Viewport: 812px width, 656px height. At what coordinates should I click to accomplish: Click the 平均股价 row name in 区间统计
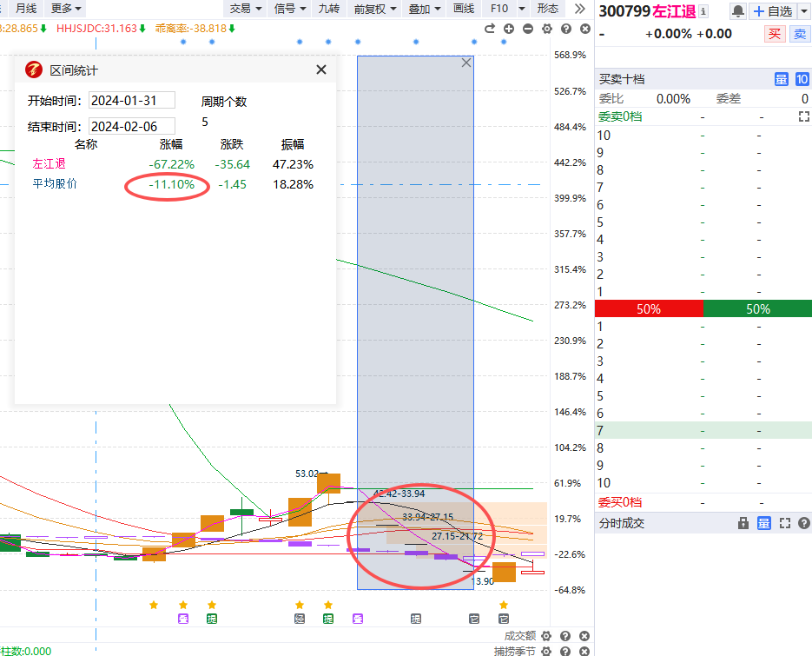55,183
